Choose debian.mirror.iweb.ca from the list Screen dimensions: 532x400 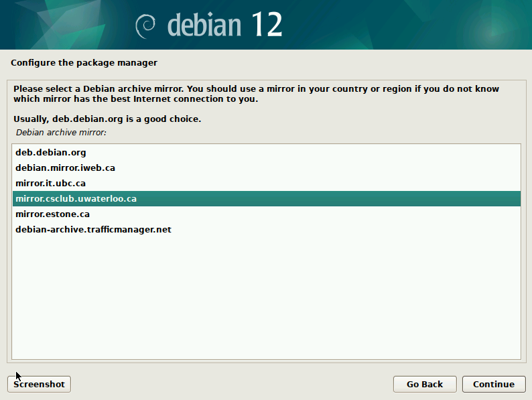click(267, 168)
